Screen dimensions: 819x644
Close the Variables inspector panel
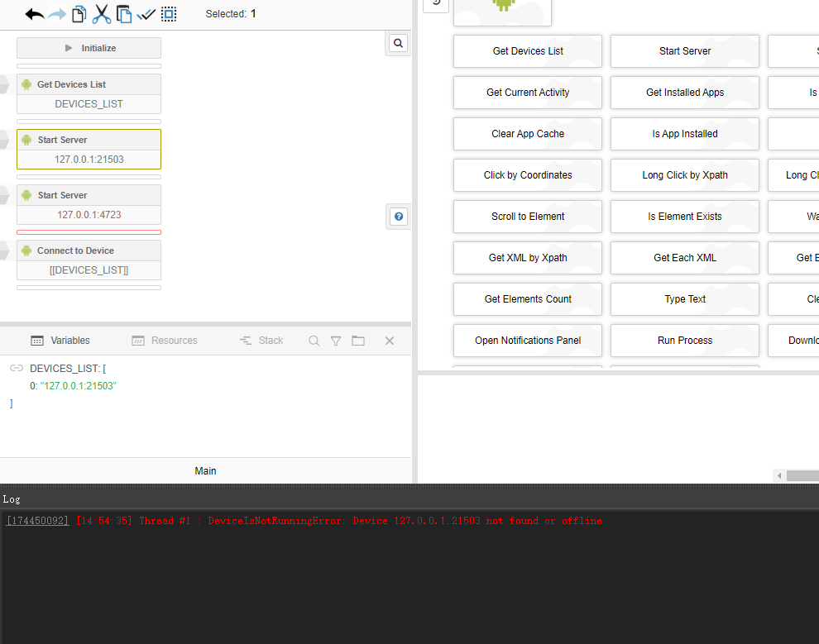pyautogui.click(x=390, y=341)
